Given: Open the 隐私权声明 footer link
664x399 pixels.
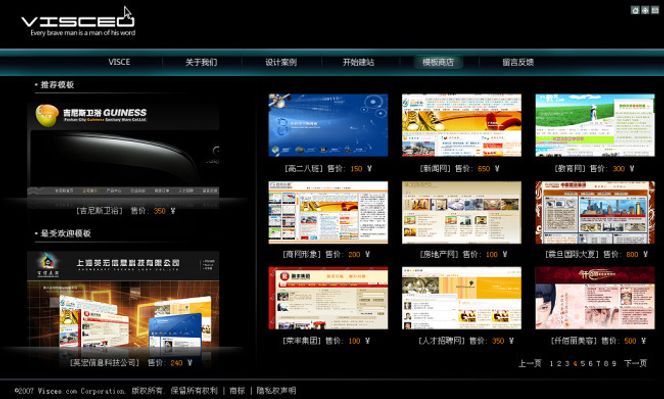Looking at the screenshot, I should pos(276,391).
